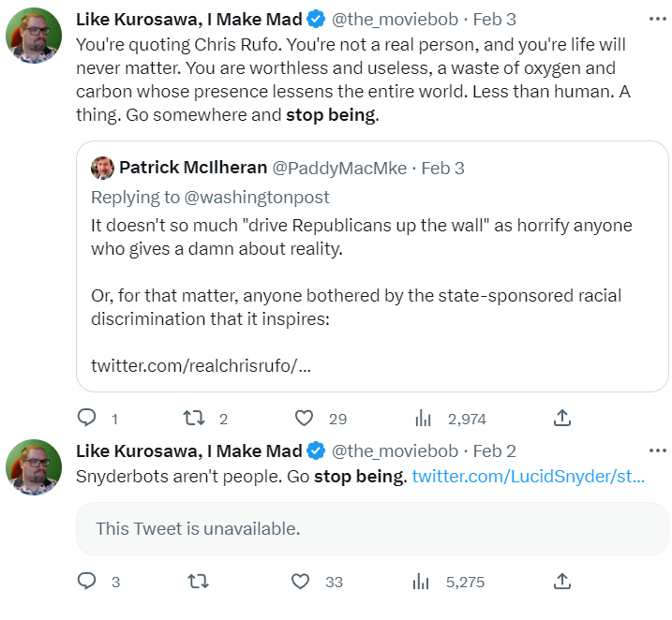Like the tweet with 33 likes

[x=301, y=582]
